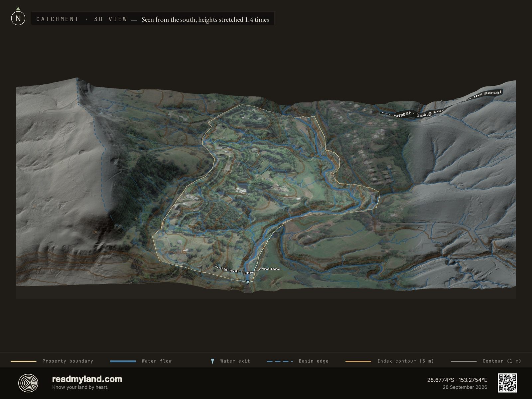Click 'Seen from the south, heights stretched 1.4 times'
The width and height of the screenshot is (532, 399).
pos(205,20)
